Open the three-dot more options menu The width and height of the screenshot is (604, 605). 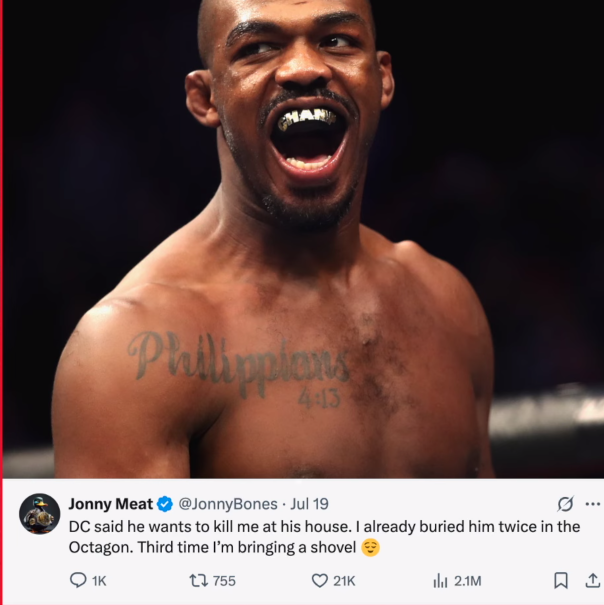(x=592, y=504)
